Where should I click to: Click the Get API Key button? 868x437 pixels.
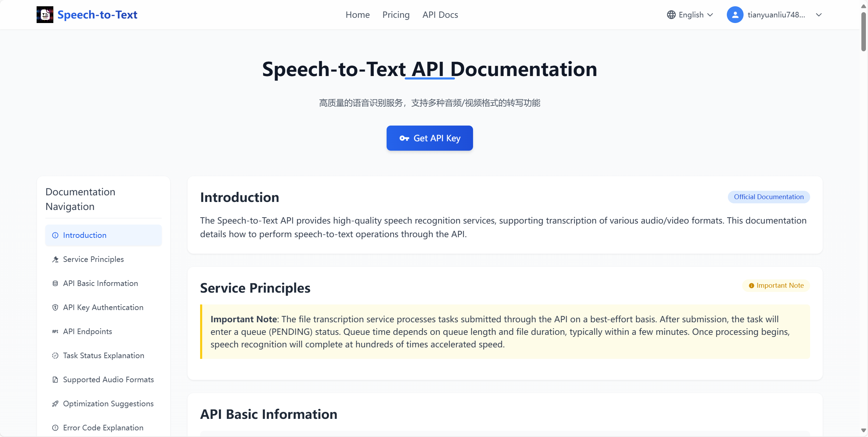429,138
